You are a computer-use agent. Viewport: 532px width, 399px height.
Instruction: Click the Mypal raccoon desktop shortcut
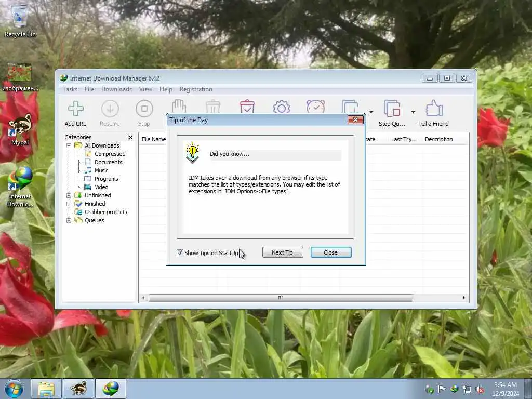20,129
